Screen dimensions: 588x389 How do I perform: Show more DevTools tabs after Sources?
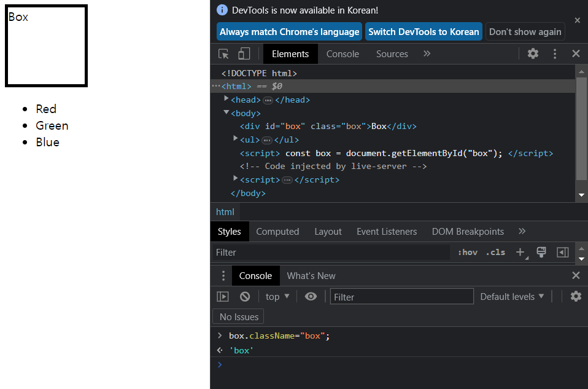click(x=427, y=53)
